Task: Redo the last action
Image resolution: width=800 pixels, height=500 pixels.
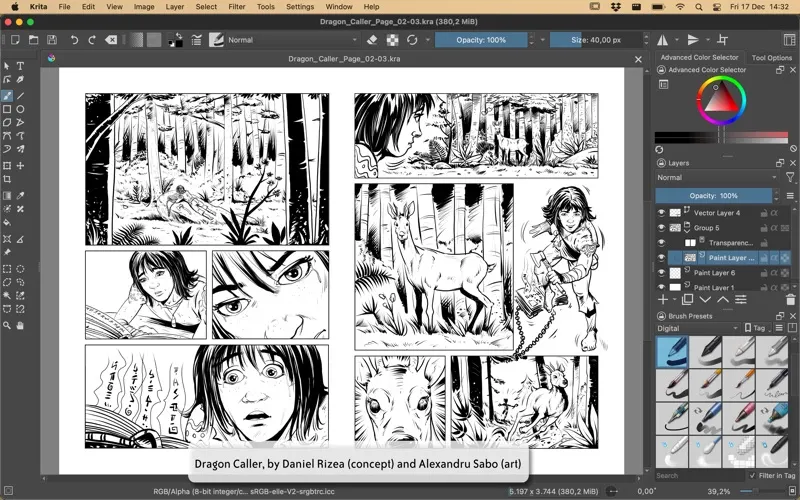Action: 92,40
